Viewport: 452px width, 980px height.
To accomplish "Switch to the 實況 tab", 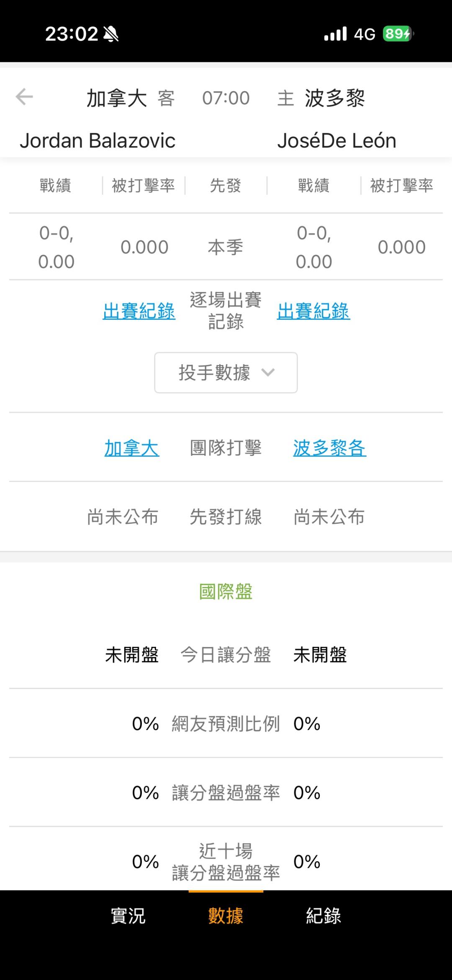I will click(128, 916).
